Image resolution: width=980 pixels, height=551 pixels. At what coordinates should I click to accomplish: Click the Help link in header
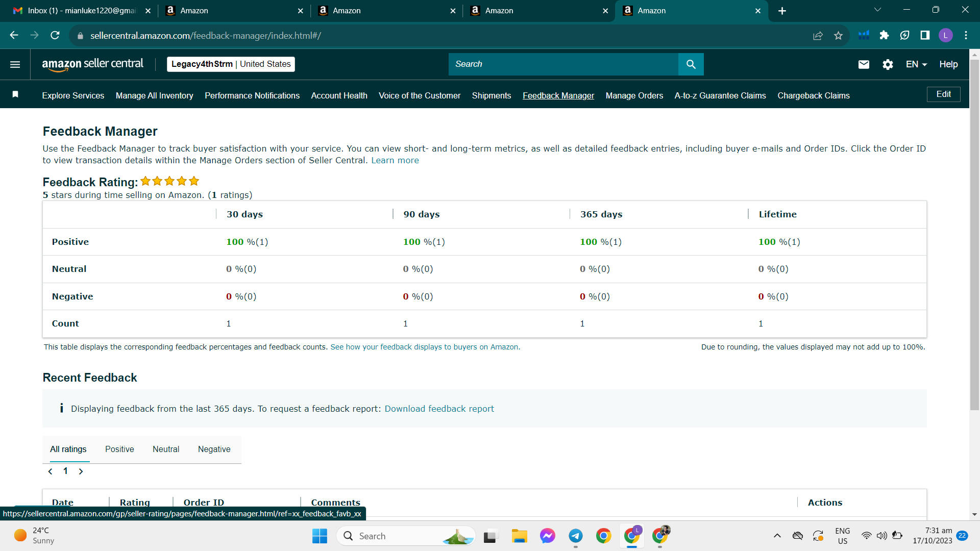pyautogui.click(x=948, y=64)
